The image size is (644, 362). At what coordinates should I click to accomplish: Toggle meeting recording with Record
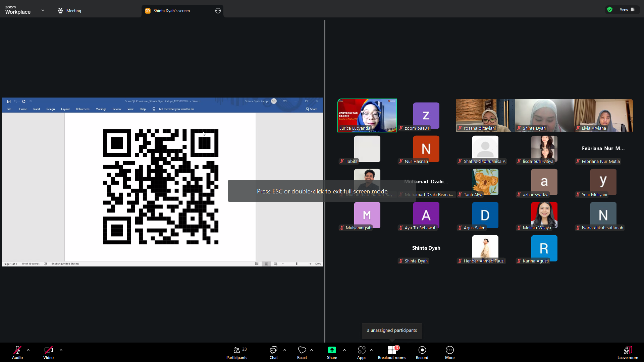point(422,353)
